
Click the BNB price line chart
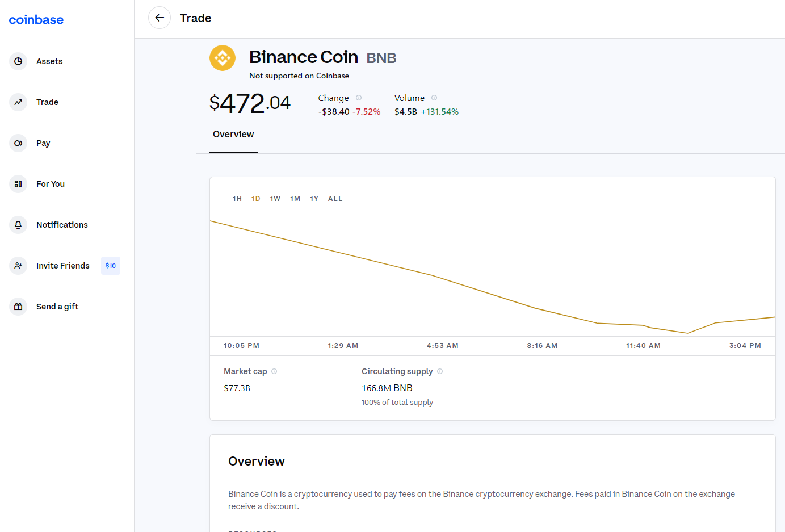click(x=493, y=277)
